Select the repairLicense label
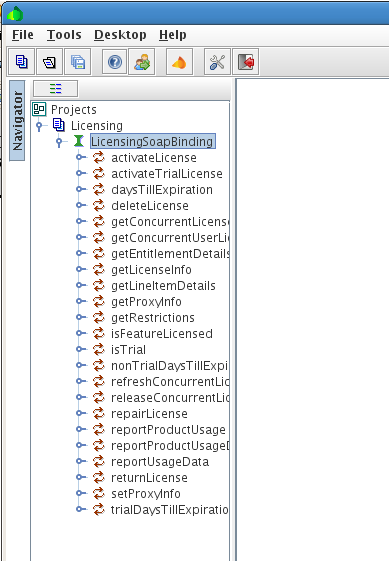 click(x=150, y=414)
